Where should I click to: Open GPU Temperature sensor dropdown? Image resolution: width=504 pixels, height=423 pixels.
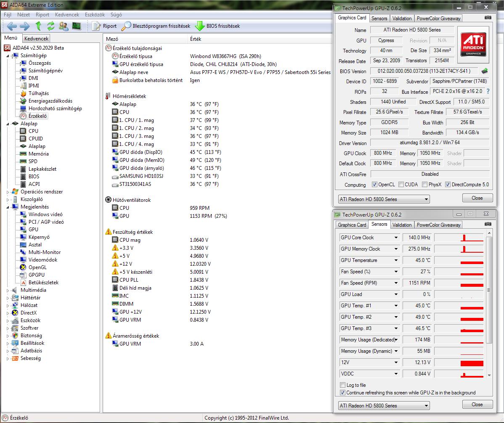396,260
